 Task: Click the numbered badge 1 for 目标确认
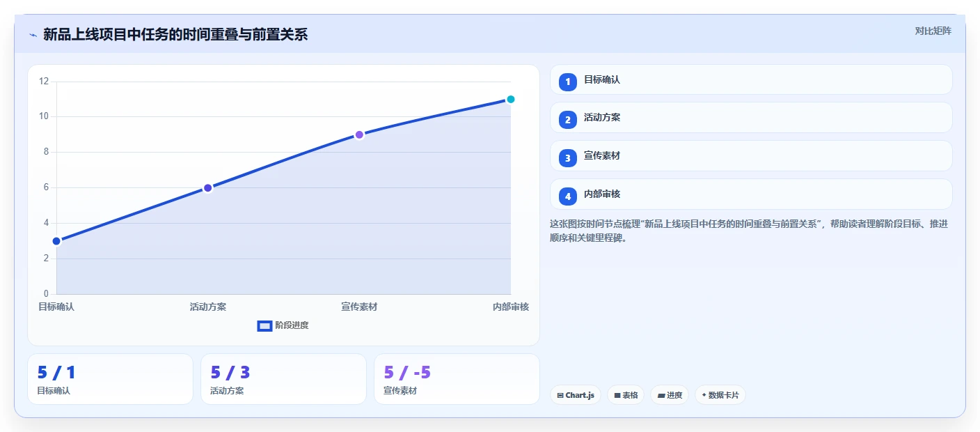click(568, 82)
